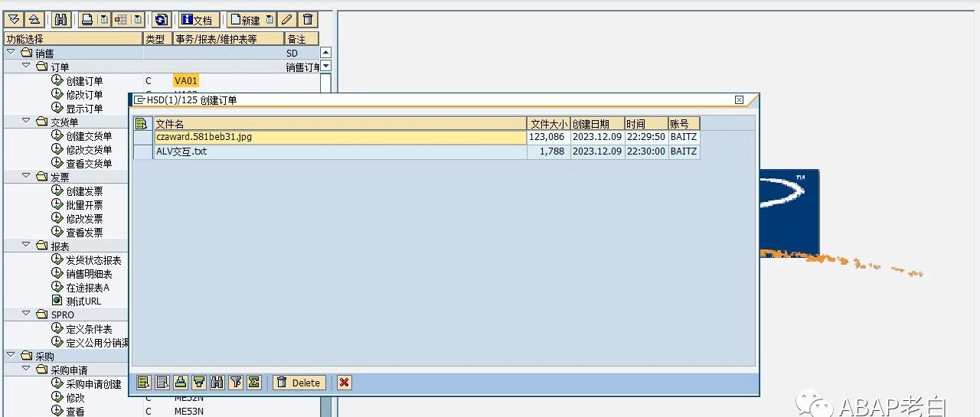Collapse the 交货单 folder node
This screenshot has width=980, height=417.
pyautogui.click(x=26, y=122)
